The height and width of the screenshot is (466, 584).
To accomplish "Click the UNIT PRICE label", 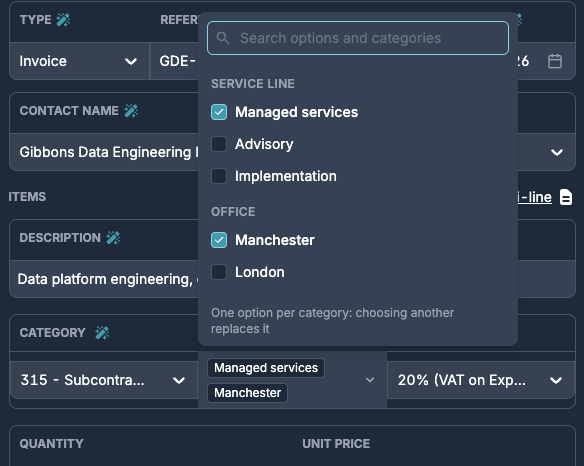I will tap(336, 444).
